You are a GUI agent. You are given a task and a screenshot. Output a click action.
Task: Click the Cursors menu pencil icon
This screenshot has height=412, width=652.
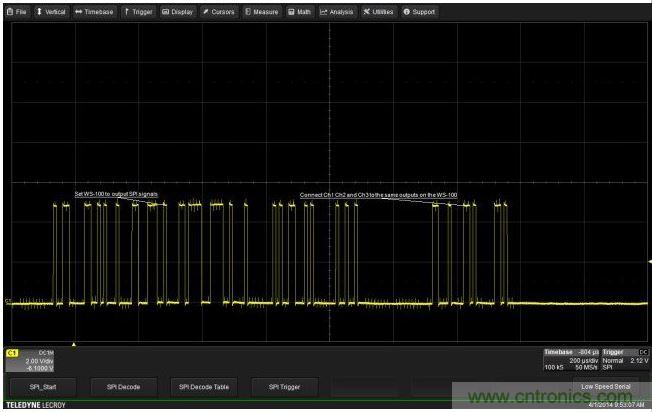(205, 12)
